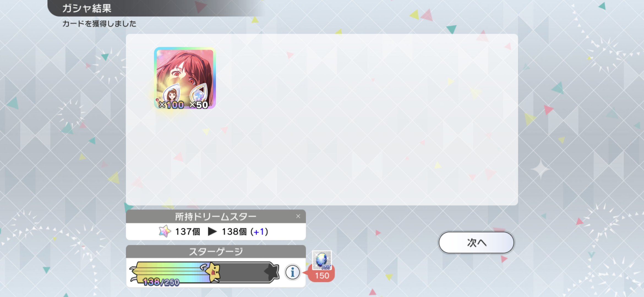Click the dark star at the gauge end
The image size is (644, 297).
click(x=272, y=272)
